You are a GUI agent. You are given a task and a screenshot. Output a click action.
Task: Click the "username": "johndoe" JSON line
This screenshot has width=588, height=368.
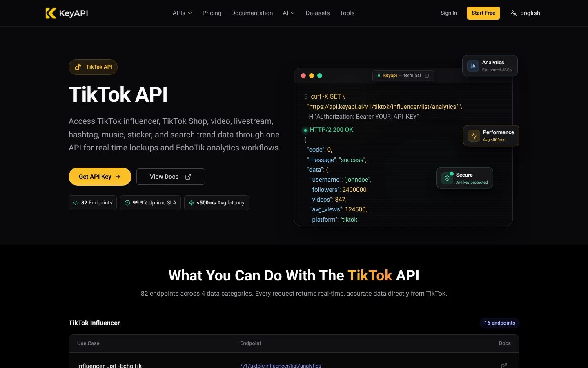click(341, 180)
